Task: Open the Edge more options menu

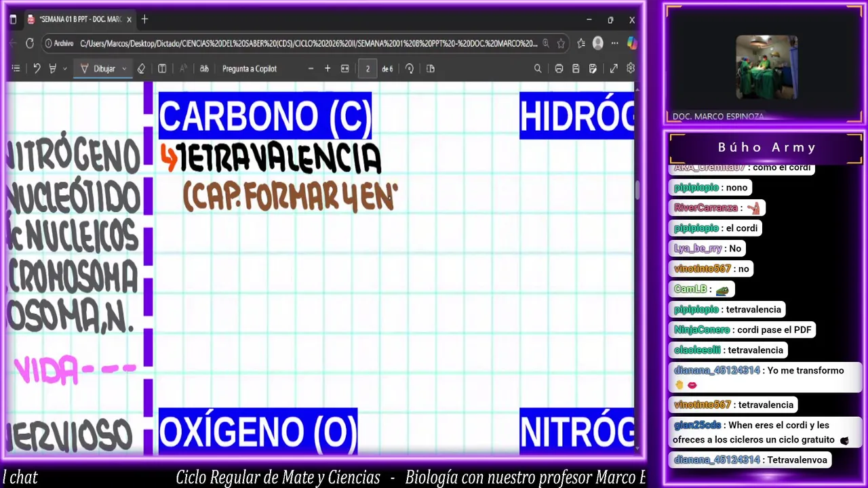Action: tap(614, 43)
